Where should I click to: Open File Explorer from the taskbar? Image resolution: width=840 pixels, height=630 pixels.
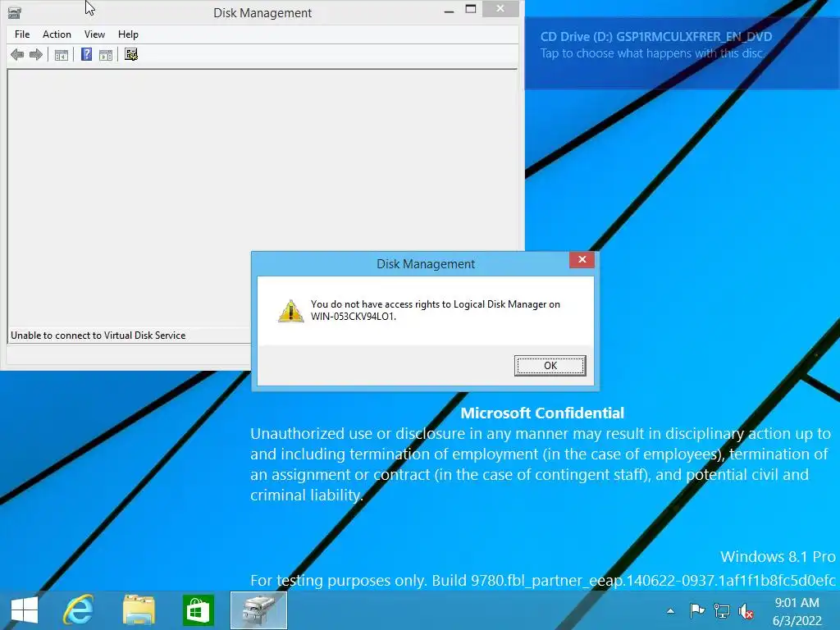139,610
